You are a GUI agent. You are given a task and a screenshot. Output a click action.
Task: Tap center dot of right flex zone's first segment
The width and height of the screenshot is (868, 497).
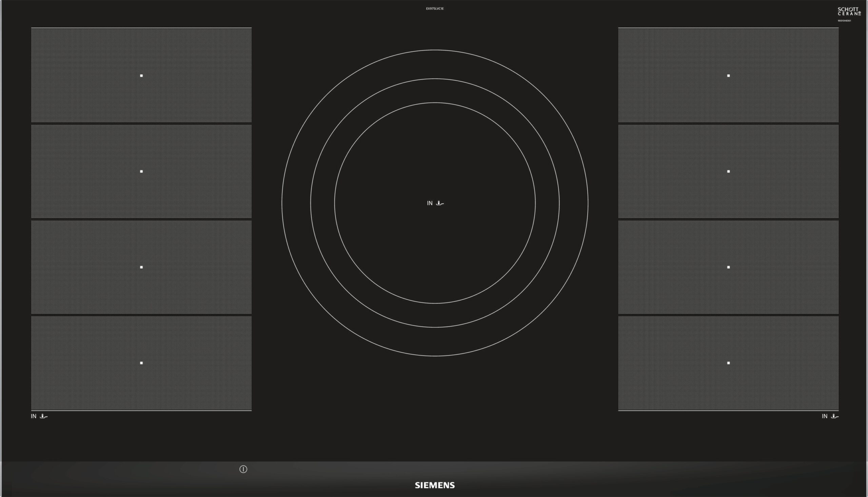click(728, 76)
